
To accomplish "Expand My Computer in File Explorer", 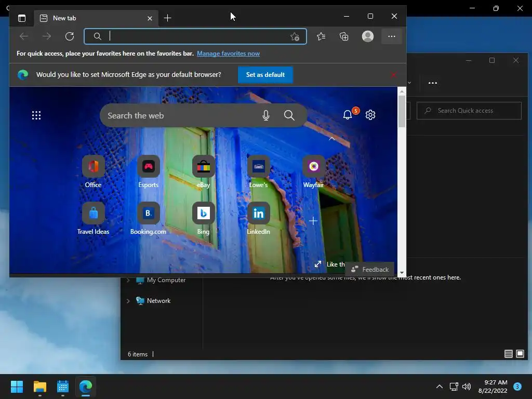I will 128,280.
